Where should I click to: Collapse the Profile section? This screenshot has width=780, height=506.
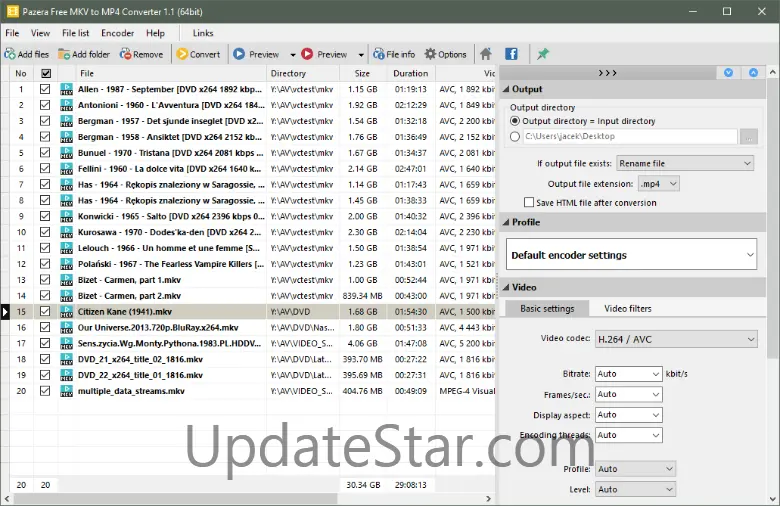506,222
